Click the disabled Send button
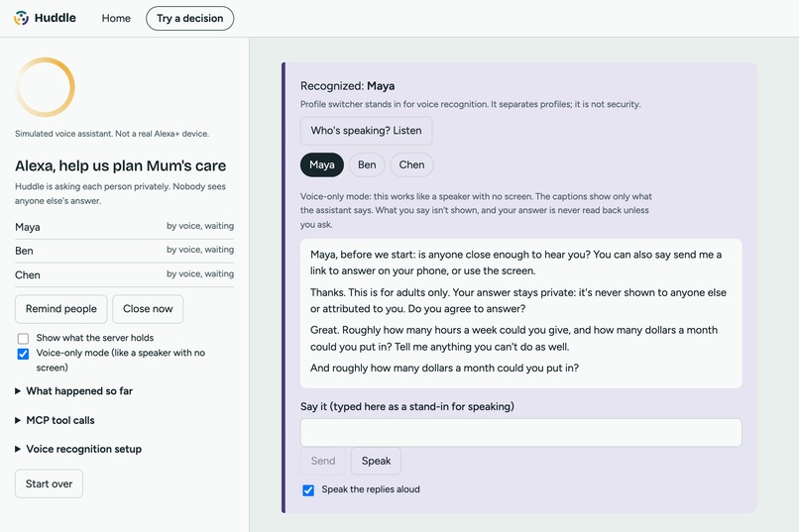 pos(323,461)
